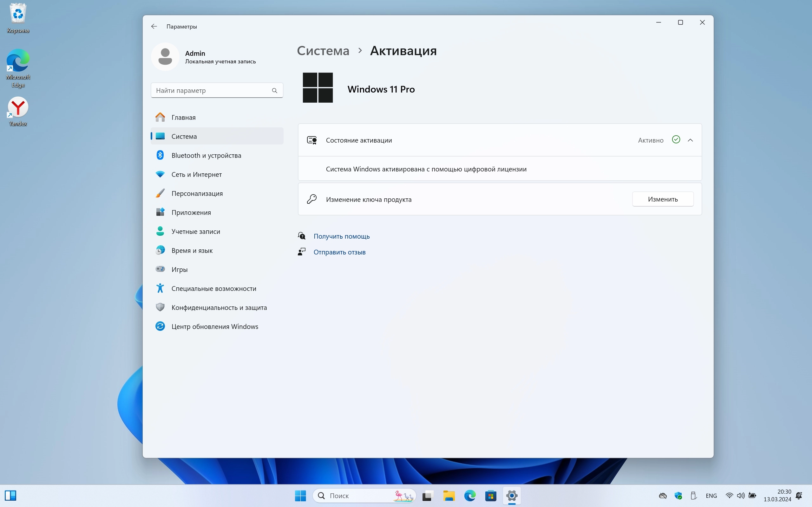Click ENG language indicator in tray

click(x=711, y=495)
